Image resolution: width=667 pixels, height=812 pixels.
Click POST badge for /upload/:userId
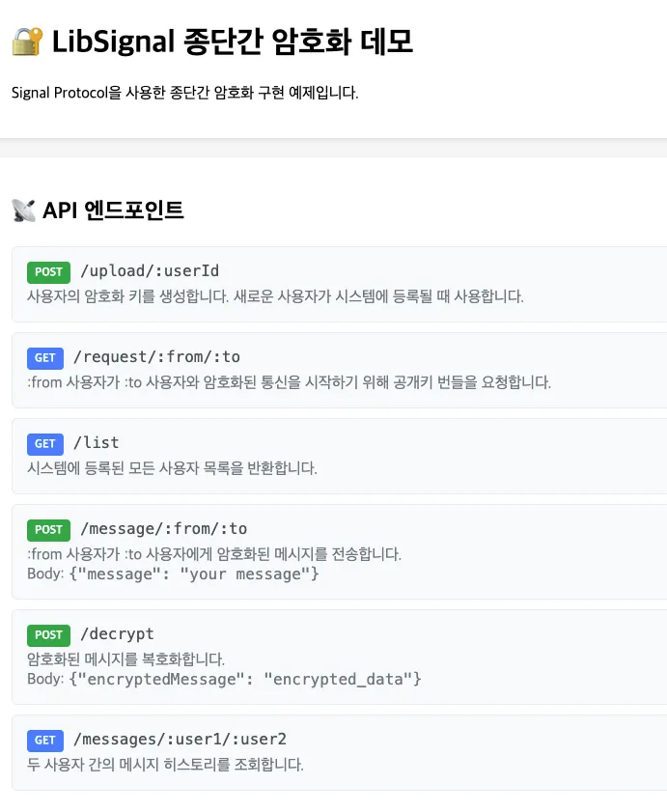(x=48, y=272)
